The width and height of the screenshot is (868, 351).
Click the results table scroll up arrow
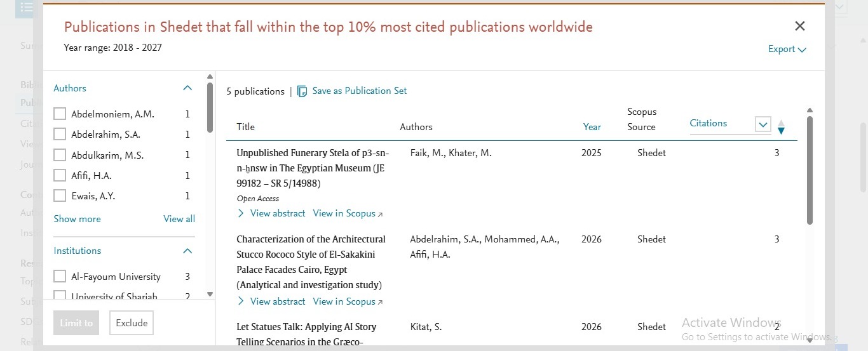tap(810, 110)
